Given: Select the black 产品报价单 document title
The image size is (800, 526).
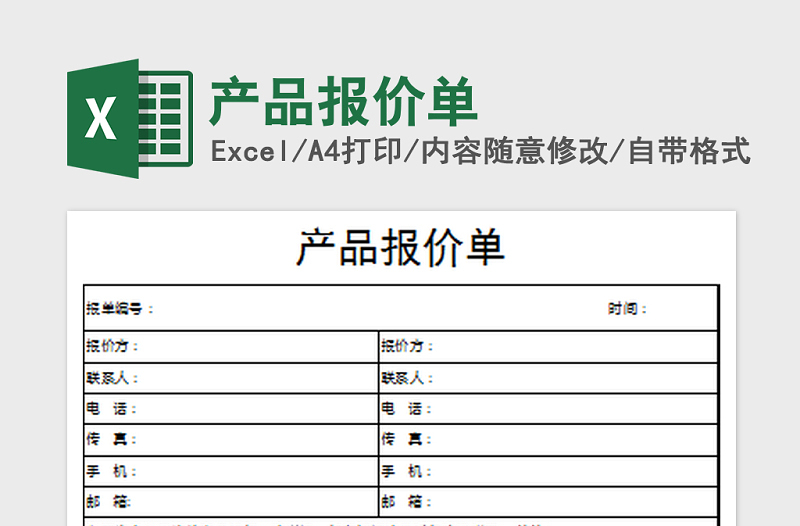Looking at the screenshot, I should pyautogui.click(x=401, y=247).
